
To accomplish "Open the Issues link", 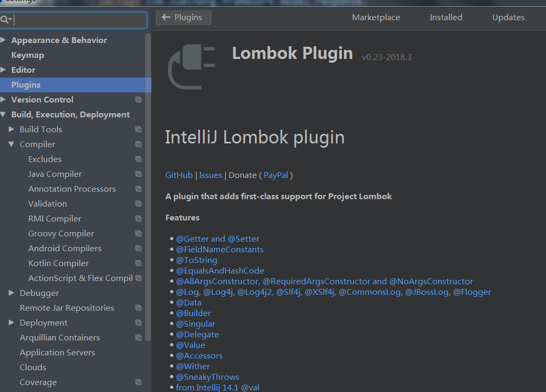I will pyautogui.click(x=211, y=175).
